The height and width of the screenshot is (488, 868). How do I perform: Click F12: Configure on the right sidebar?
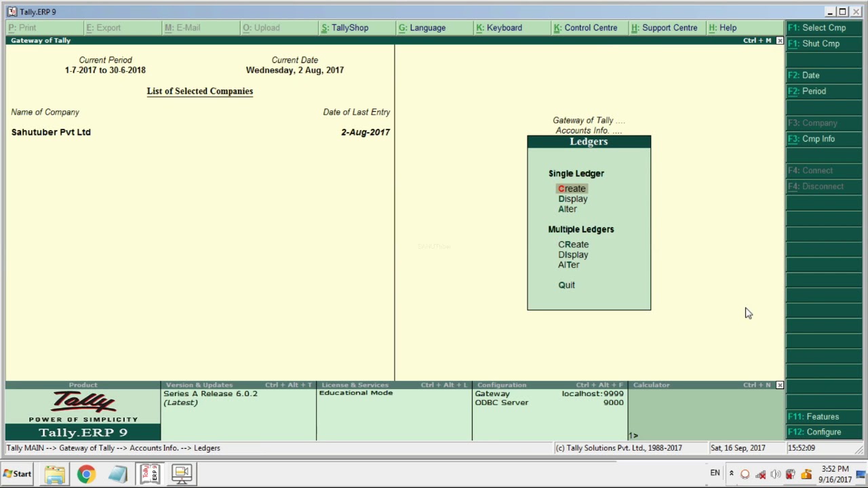point(814,432)
